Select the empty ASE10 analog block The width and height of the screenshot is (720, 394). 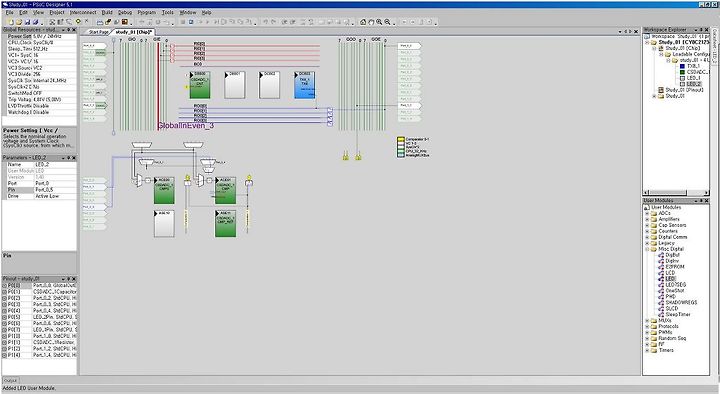click(164, 224)
